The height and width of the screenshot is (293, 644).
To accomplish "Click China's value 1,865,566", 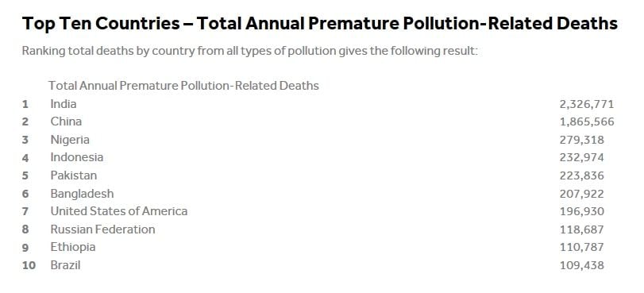I will click(587, 121).
